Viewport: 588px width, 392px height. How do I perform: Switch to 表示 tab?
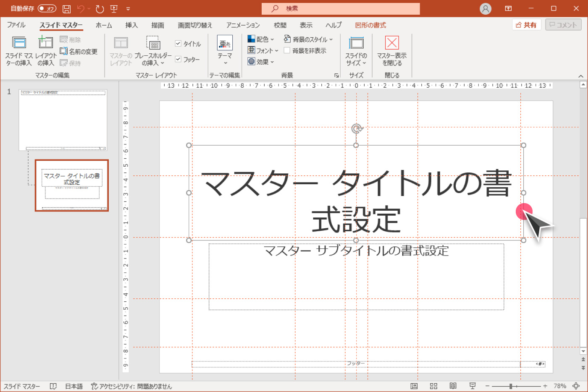click(306, 25)
